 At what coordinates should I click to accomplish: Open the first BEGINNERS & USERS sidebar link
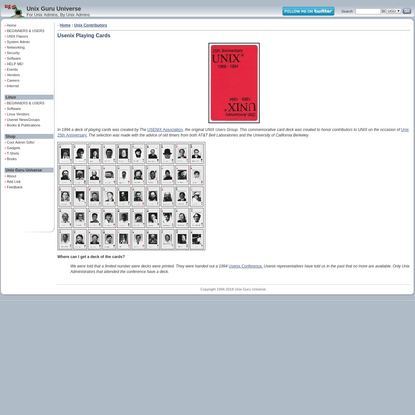(x=25, y=31)
